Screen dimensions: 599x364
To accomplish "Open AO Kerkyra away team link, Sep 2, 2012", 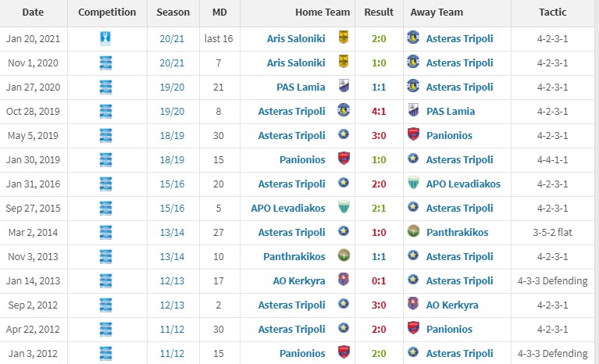I will pyautogui.click(x=452, y=305).
